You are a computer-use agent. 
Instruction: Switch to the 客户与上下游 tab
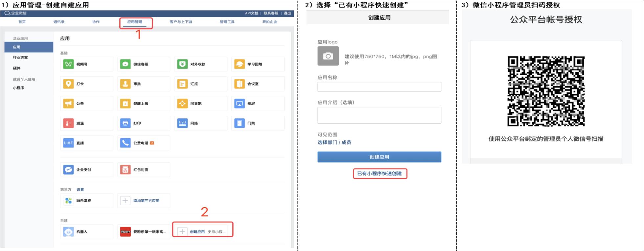(x=181, y=22)
